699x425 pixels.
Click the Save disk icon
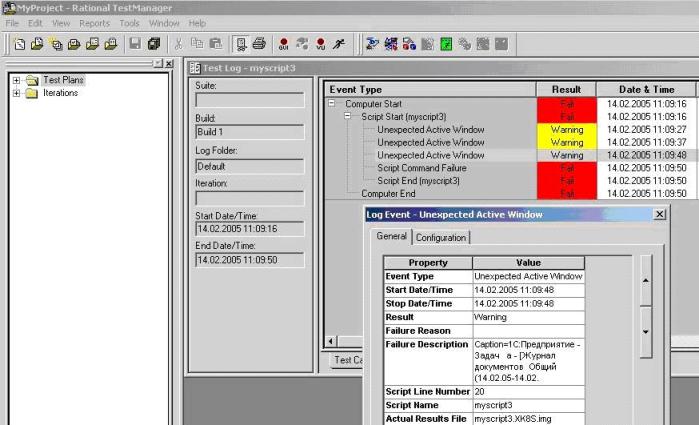(x=135, y=44)
